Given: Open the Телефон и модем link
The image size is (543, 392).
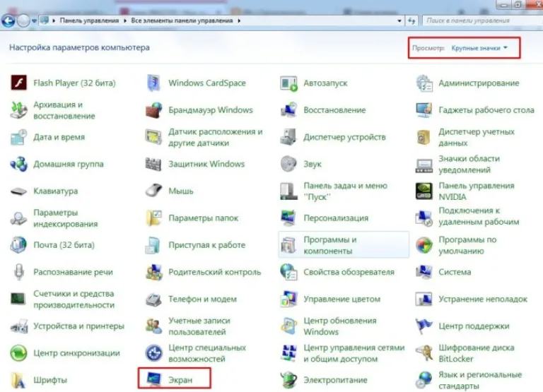Looking at the screenshot, I should [202, 299].
